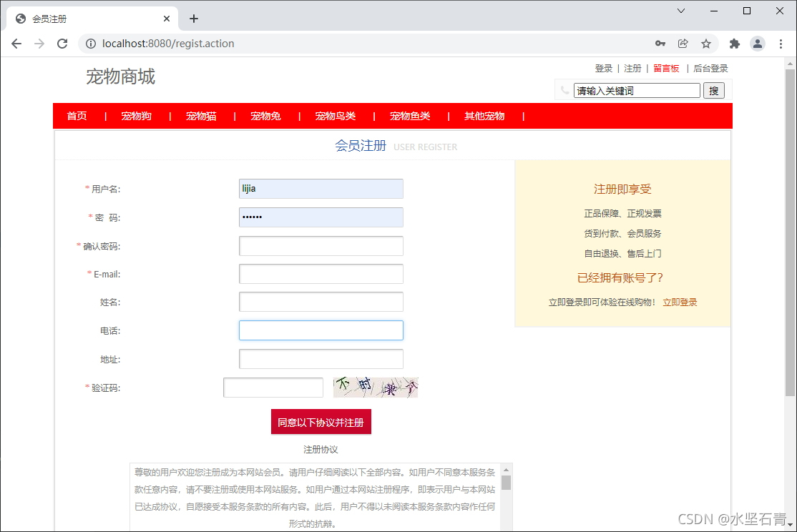
Task: Open a new tab with the plus button
Action: [194, 19]
